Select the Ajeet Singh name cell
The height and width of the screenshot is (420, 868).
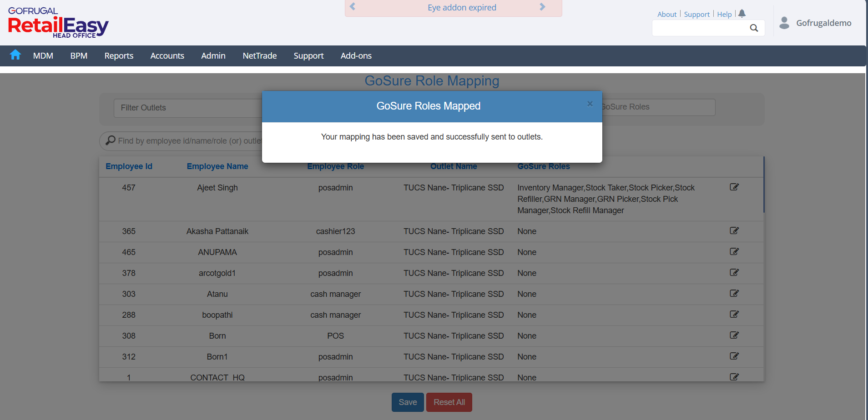pyautogui.click(x=217, y=188)
